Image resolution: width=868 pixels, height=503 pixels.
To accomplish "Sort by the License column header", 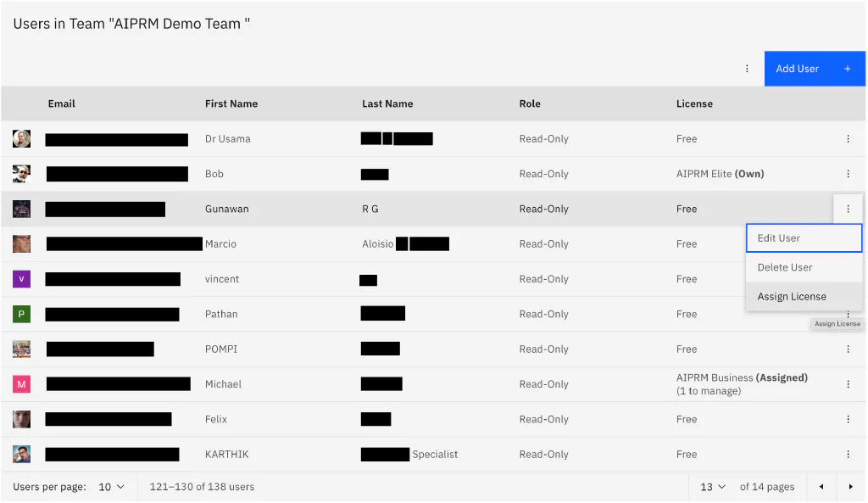I will [x=694, y=103].
